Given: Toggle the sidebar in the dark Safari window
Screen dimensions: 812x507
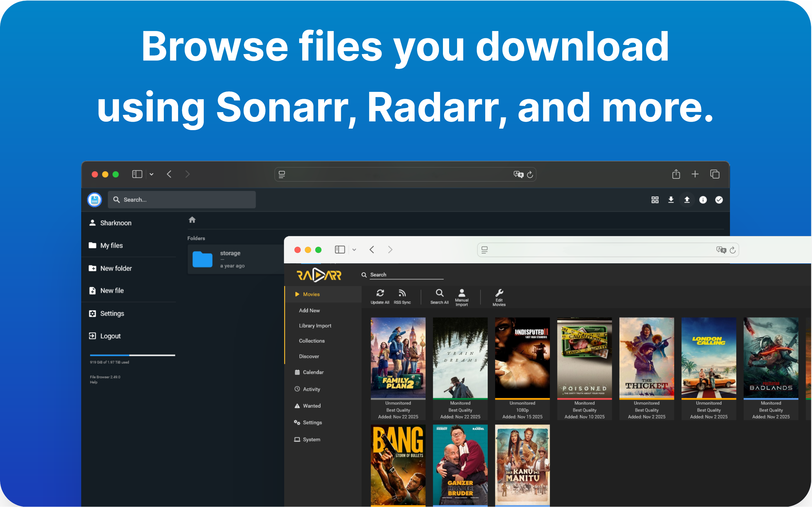Looking at the screenshot, I should [x=137, y=174].
